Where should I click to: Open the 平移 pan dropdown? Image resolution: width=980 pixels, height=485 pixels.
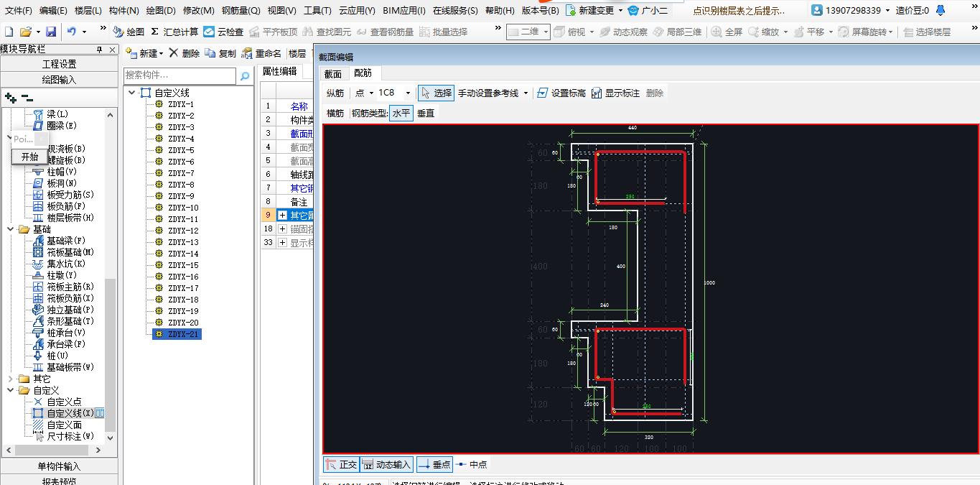(831, 32)
